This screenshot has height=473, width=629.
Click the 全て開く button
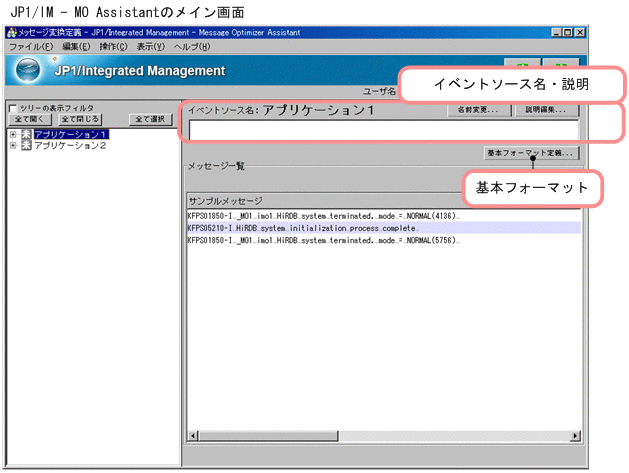point(30,119)
